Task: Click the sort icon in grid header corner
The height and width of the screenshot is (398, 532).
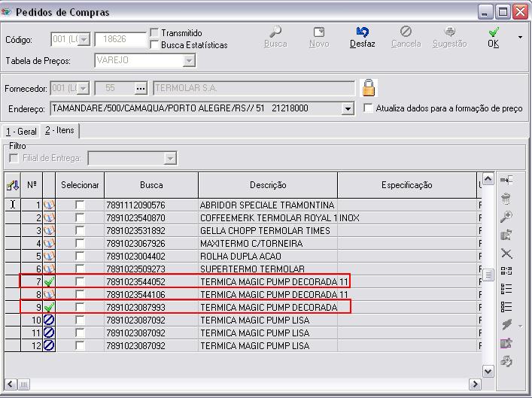Action: (x=12, y=185)
